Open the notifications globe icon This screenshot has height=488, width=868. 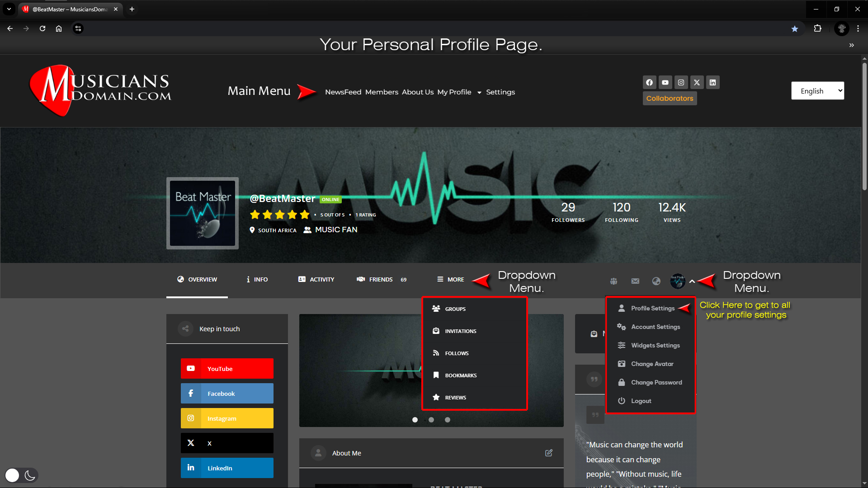656,281
